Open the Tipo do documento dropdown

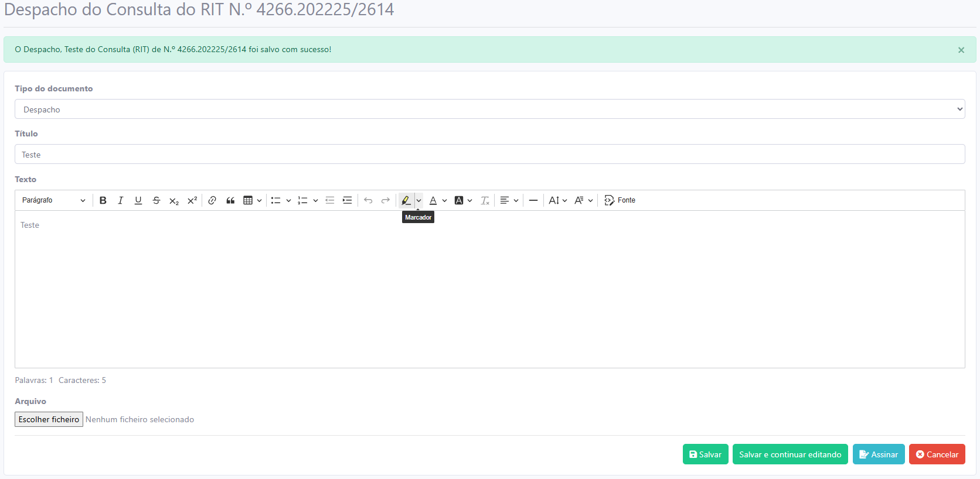(489, 110)
